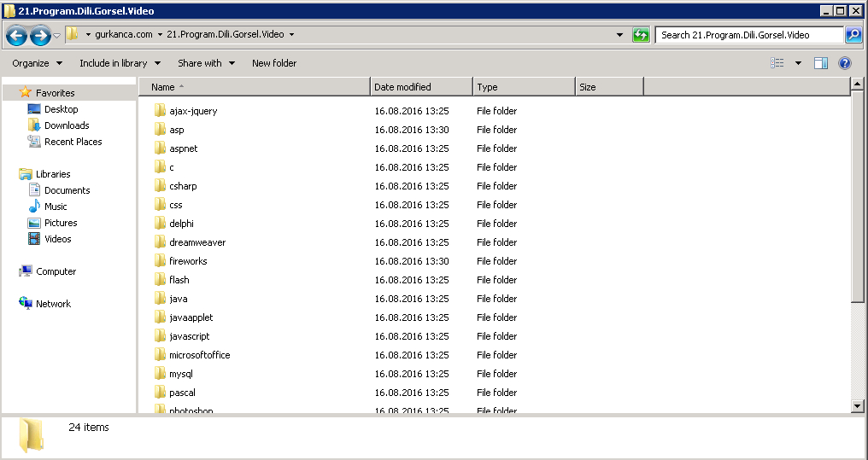Select the microsoftoffice folder icon
The width and height of the screenshot is (868, 460).
coord(160,355)
